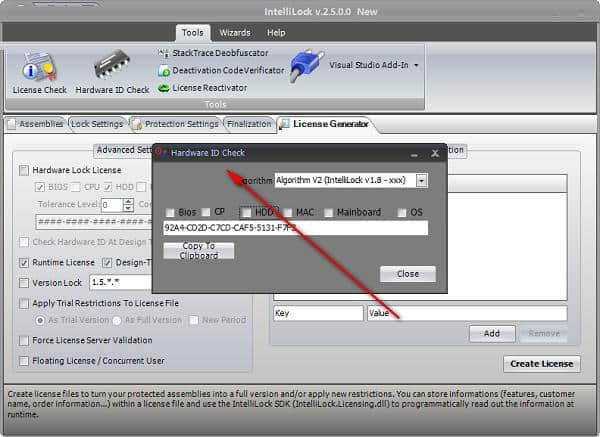Increase the Tolerance Level stepper

click(131, 201)
